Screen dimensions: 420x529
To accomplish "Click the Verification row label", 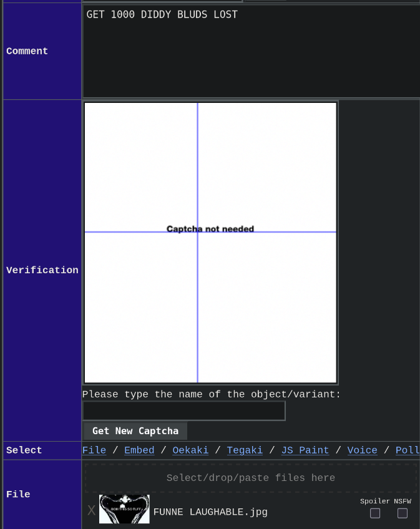I will 42,270.
